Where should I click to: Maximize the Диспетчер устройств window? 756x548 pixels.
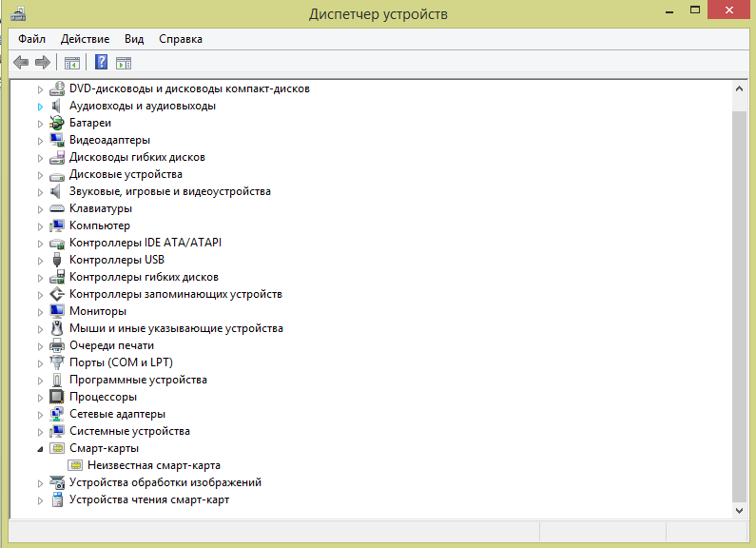tap(695, 10)
